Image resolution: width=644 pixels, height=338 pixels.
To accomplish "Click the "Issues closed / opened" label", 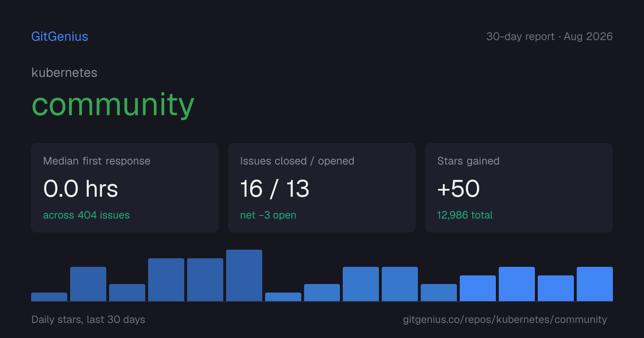I will pyautogui.click(x=297, y=161).
